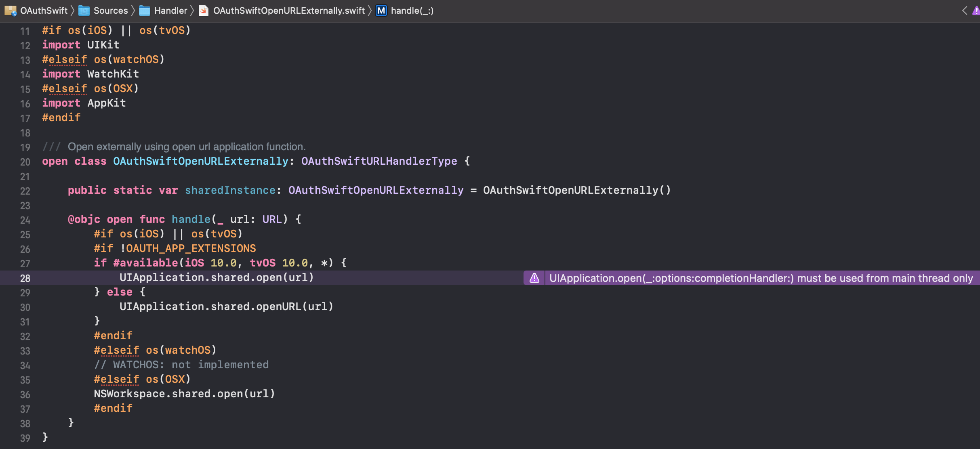Image resolution: width=980 pixels, height=449 pixels.
Task: Select the Sources breadcrumb item
Action: pos(111,10)
